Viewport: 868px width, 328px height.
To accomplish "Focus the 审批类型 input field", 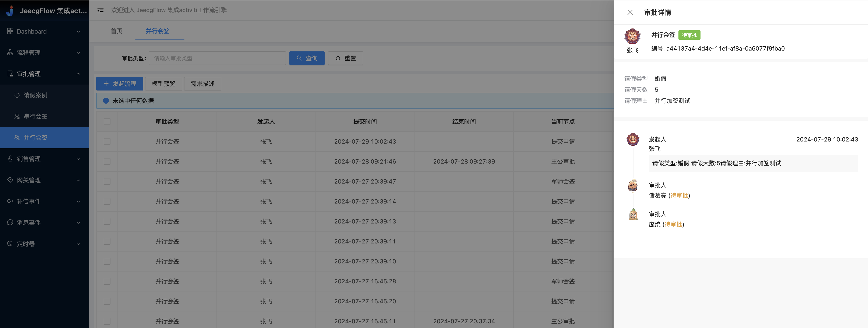I will click(217, 58).
